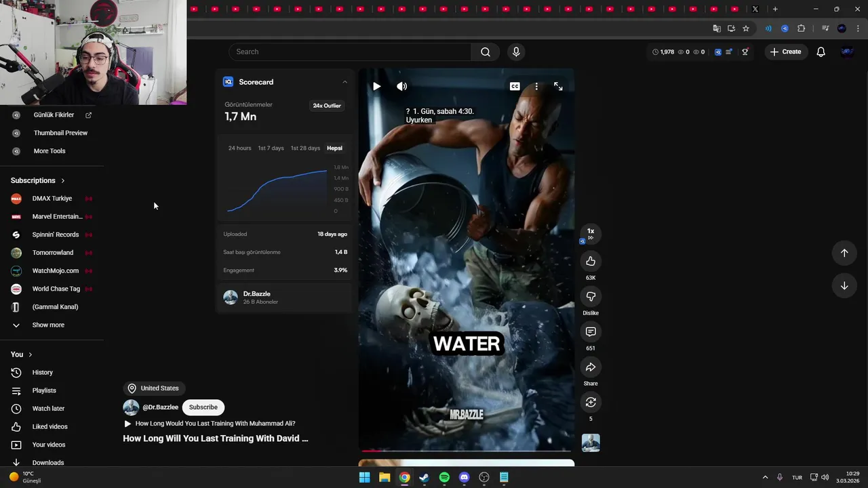Go to the next Short with down arrow
The width and height of the screenshot is (868, 488).
tap(844, 285)
